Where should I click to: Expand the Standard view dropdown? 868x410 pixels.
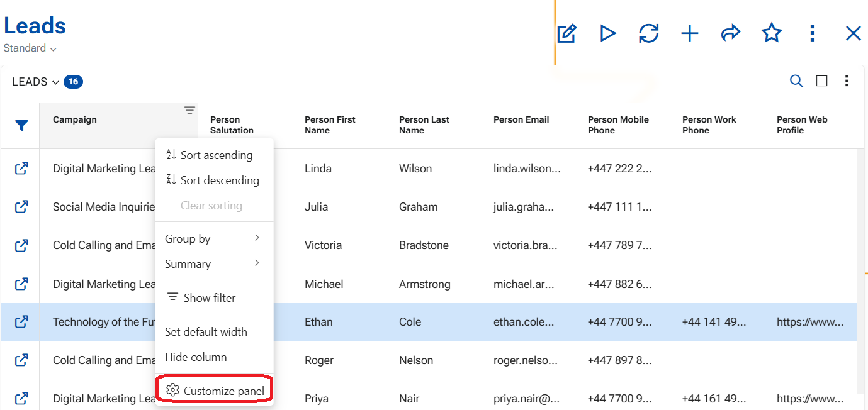[30, 48]
